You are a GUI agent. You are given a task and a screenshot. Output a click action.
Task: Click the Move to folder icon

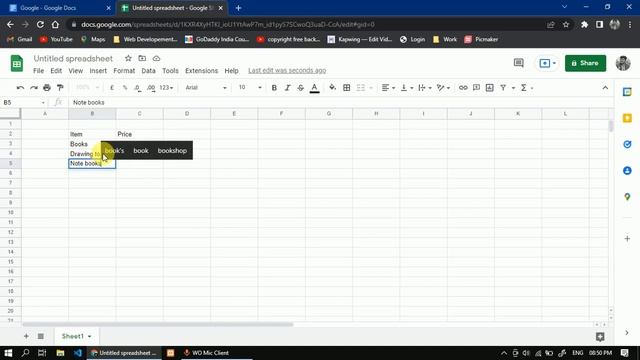tap(142, 58)
